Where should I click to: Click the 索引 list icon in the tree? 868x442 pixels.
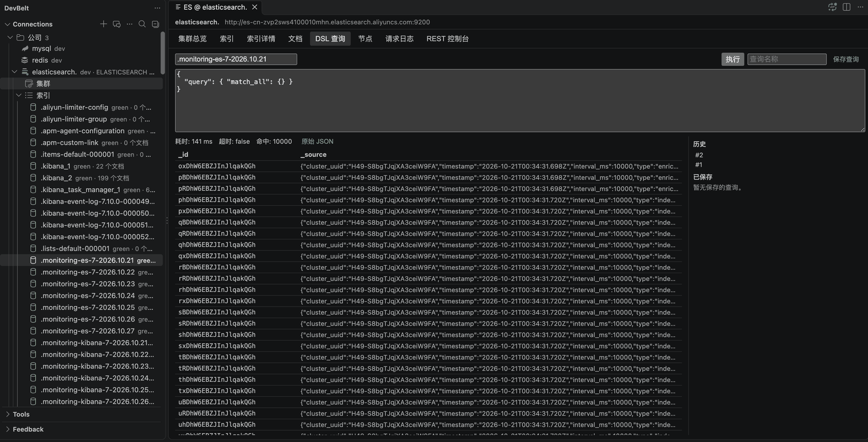[29, 95]
